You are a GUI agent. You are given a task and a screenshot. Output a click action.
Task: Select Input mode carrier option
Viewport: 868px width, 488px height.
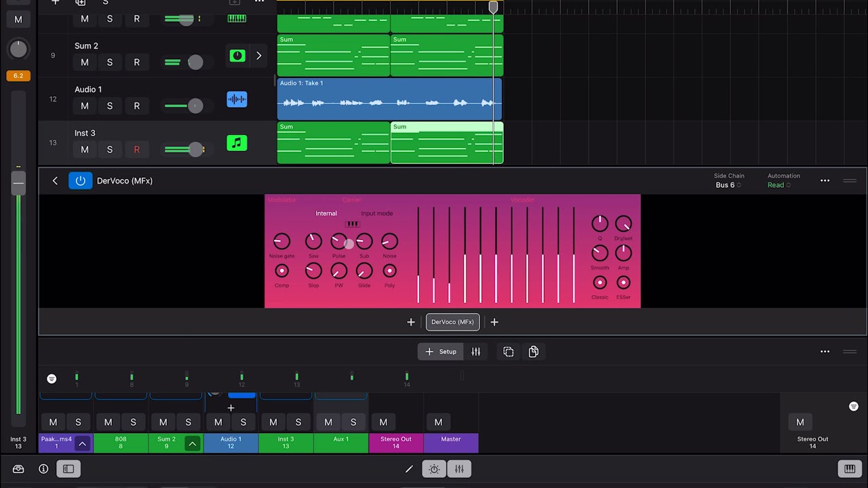[x=377, y=213]
